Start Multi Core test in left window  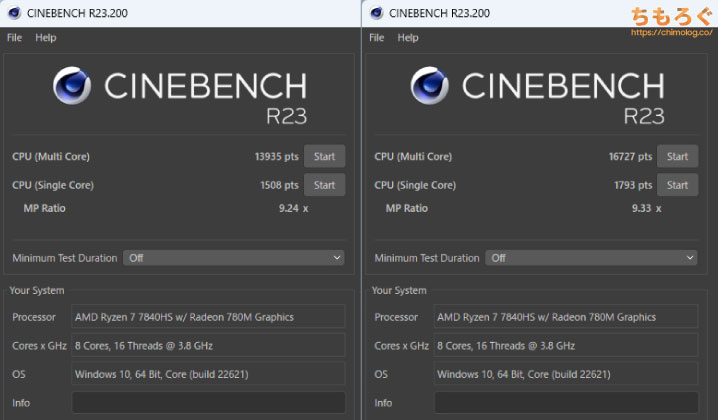(325, 157)
